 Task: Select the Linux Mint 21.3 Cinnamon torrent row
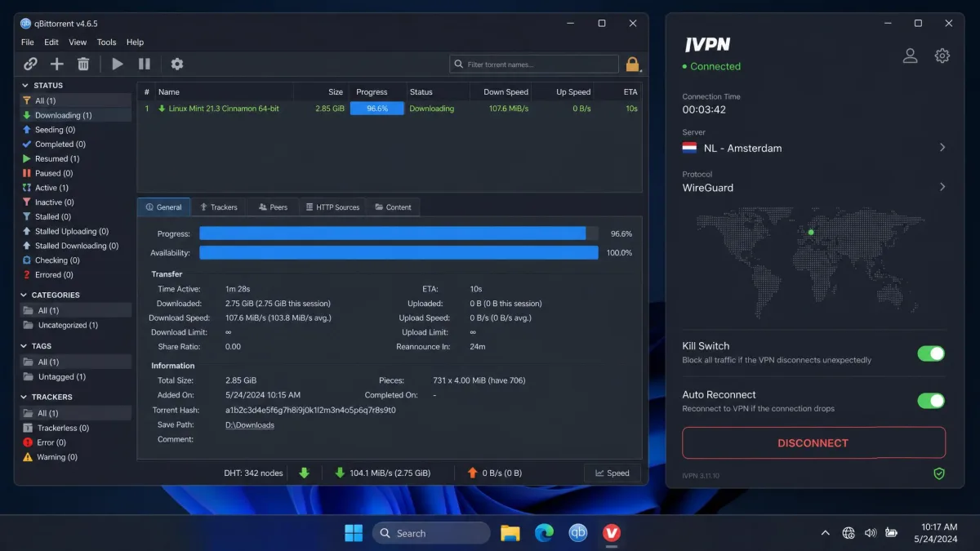[390, 109]
